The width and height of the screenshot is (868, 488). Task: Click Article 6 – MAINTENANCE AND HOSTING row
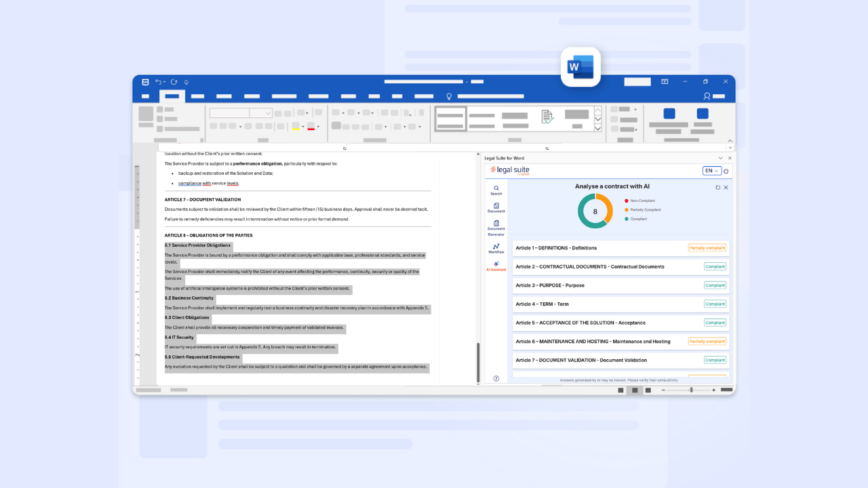[620, 342]
